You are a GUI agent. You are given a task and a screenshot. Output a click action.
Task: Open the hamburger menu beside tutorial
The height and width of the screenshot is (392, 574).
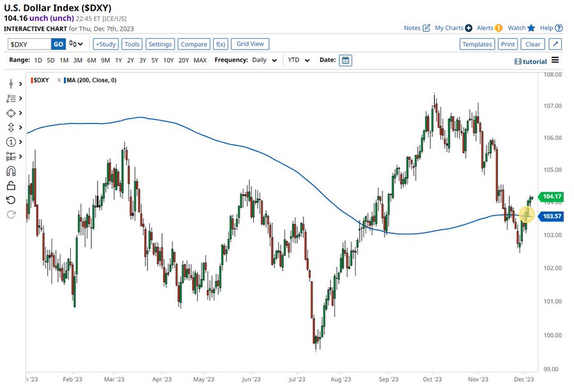[555, 61]
